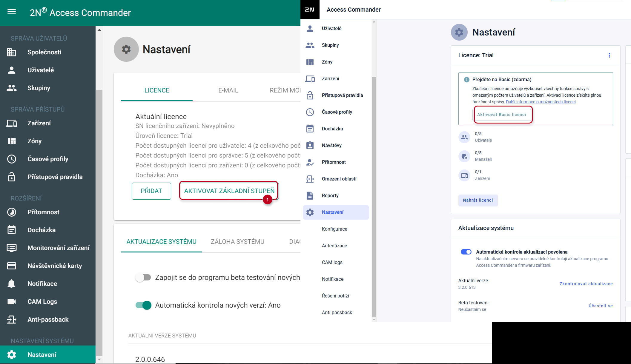Click the 2N logo in new interface
Image resolution: width=631 pixels, height=364 pixels.
pos(310,10)
